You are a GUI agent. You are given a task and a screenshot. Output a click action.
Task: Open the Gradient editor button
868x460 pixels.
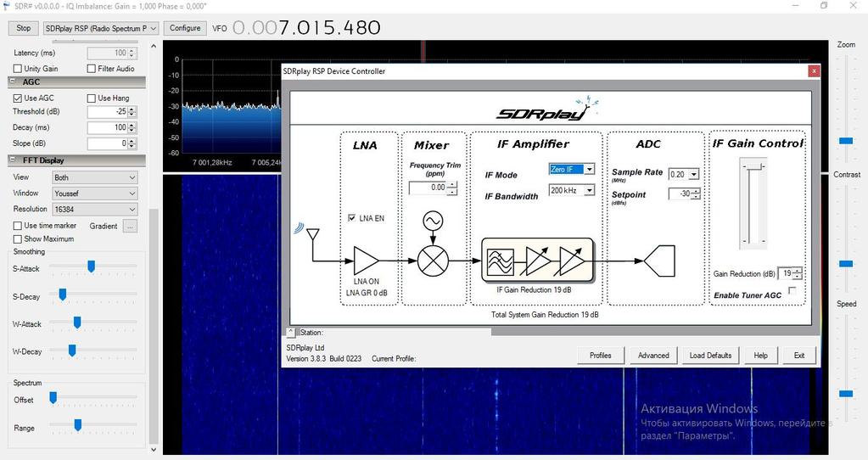point(130,226)
